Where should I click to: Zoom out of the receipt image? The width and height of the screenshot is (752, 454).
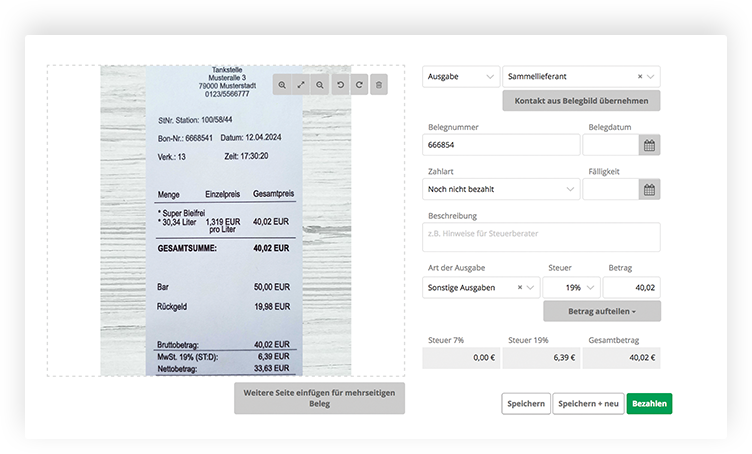(x=319, y=85)
